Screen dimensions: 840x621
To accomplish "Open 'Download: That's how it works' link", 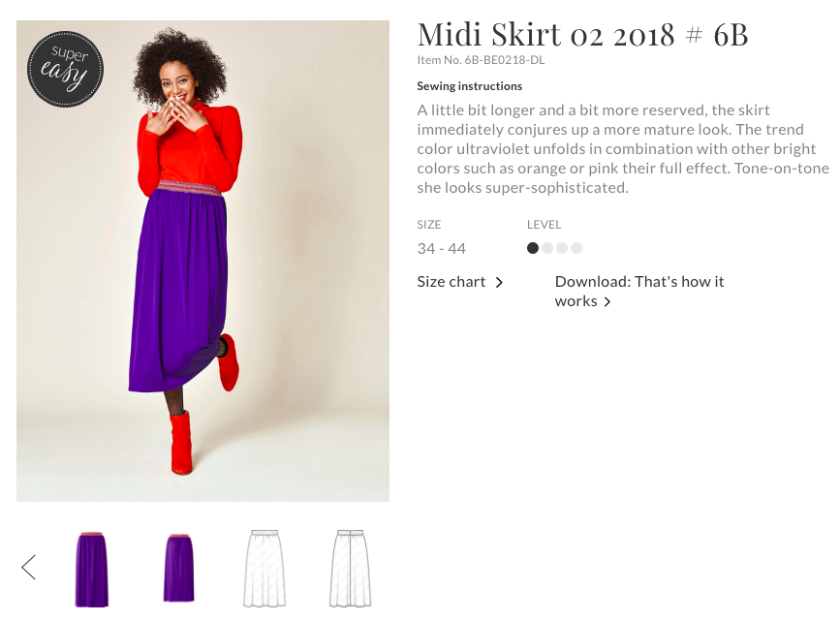I will pos(638,291).
